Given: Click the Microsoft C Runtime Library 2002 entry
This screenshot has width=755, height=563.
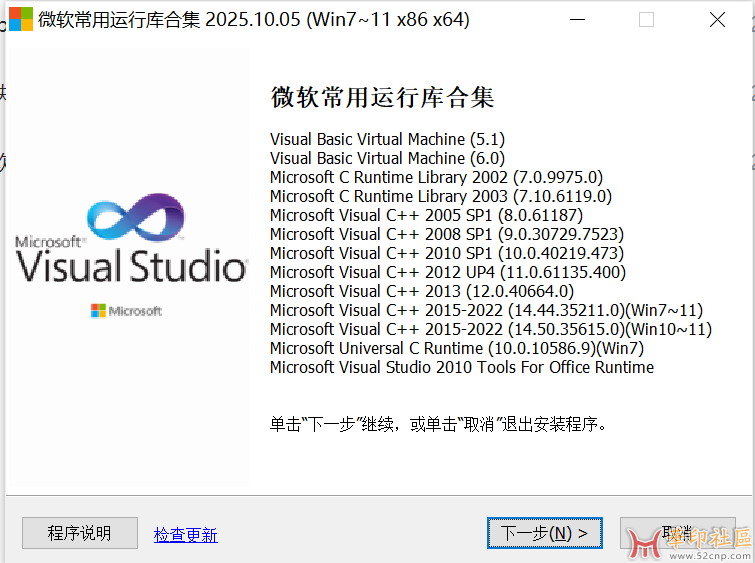Looking at the screenshot, I should tap(436, 177).
